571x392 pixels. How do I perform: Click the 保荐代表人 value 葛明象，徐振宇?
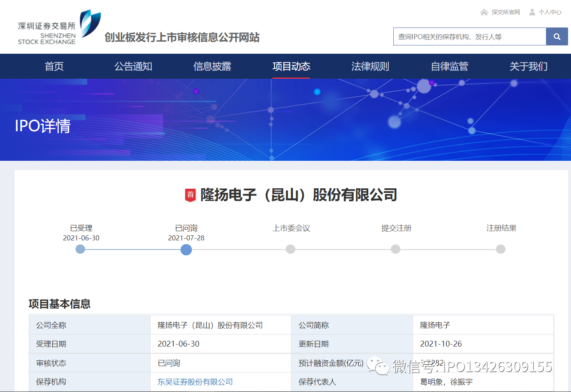click(446, 382)
